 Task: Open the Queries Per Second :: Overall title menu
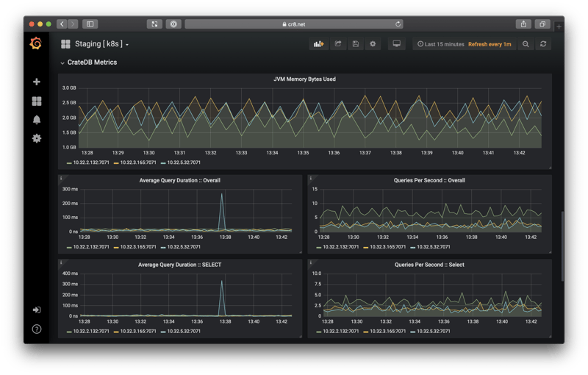pos(429,180)
